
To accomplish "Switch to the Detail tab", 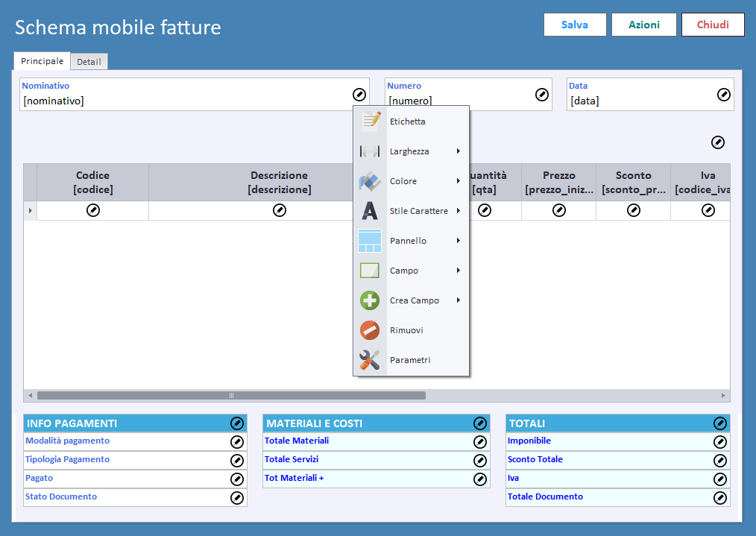I will 89,62.
